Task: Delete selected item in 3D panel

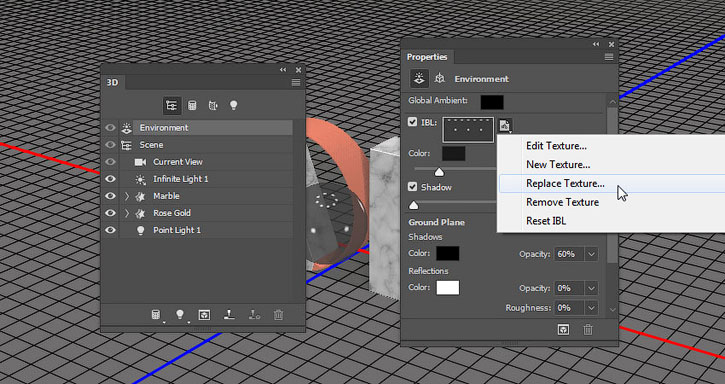Action: click(x=278, y=315)
